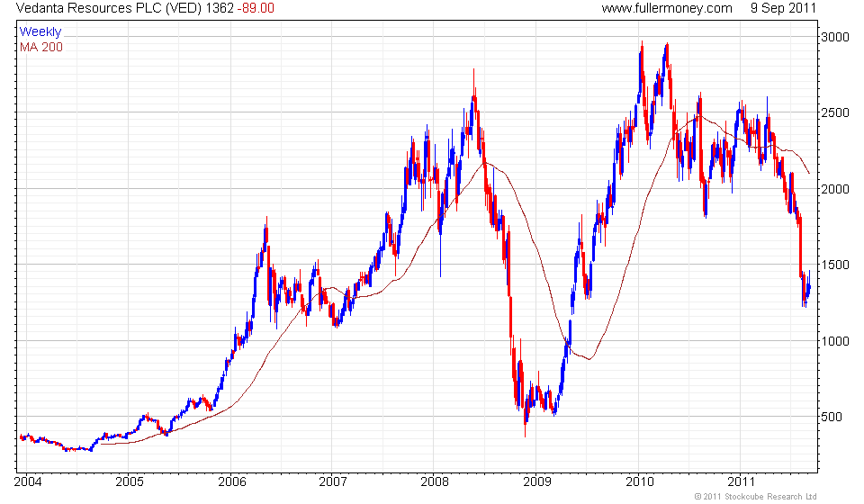Select the MA 200 legend label
The image size is (864, 504).
click(41, 48)
